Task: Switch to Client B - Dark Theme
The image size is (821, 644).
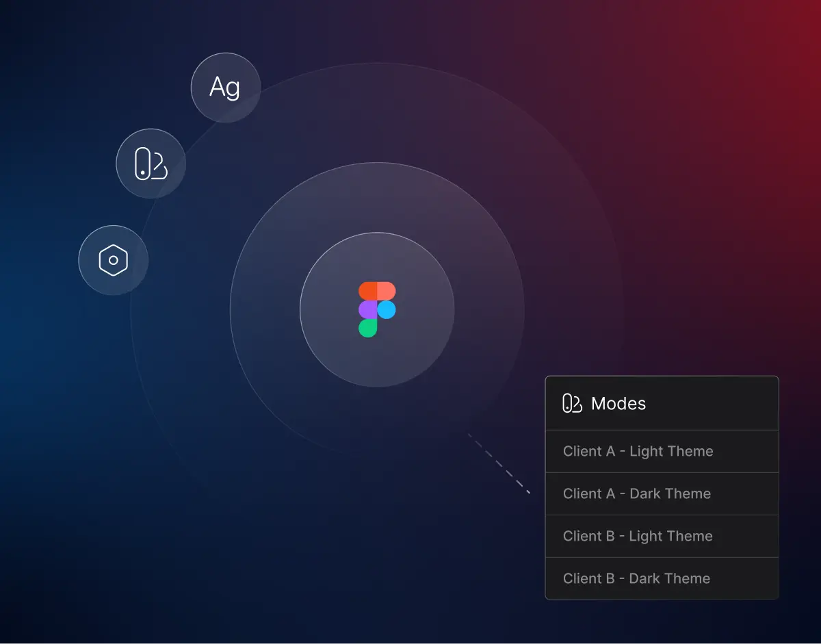Action: pyautogui.click(x=662, y=579)
